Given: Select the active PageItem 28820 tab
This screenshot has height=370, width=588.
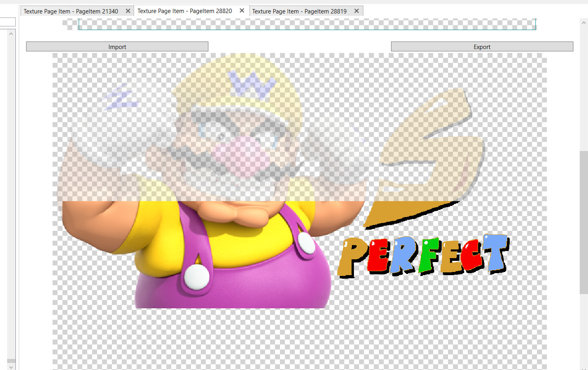Looking at the screenshot, I should pyautogui.click(x=184, y=11).
